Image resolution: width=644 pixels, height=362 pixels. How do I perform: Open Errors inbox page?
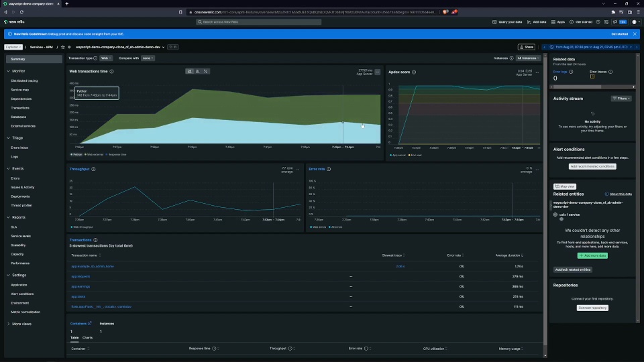coord(19,147)
